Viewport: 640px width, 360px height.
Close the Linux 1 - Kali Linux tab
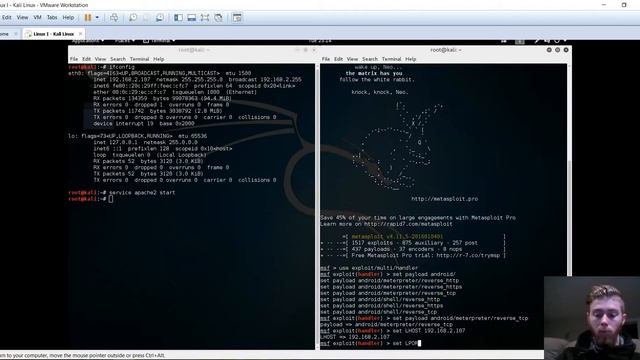point(80,34)
